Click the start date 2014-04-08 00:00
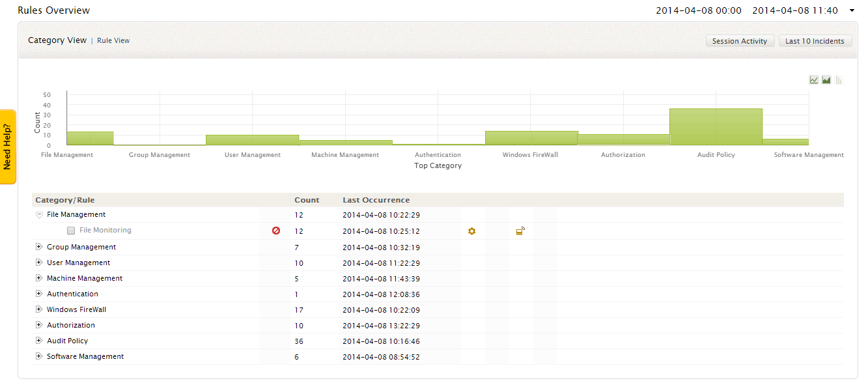The width and height of the screenshot is (868, 383). tap(699, 11)
